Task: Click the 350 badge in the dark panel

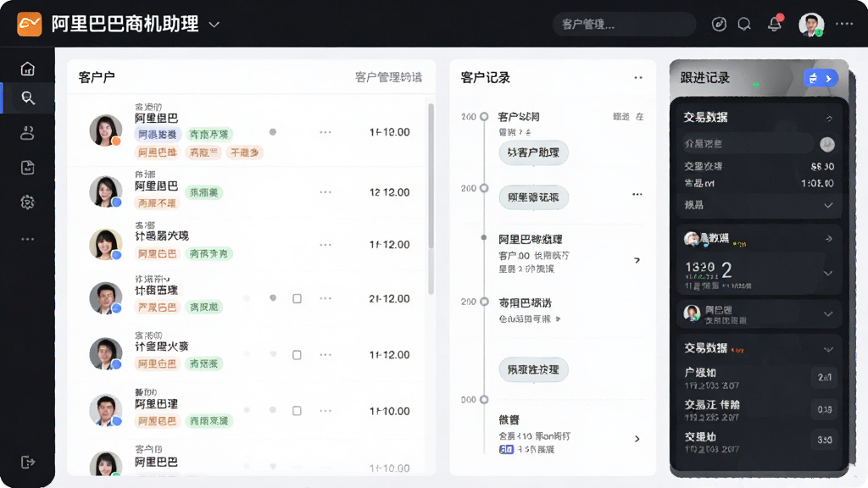Action: pos(825,440)
